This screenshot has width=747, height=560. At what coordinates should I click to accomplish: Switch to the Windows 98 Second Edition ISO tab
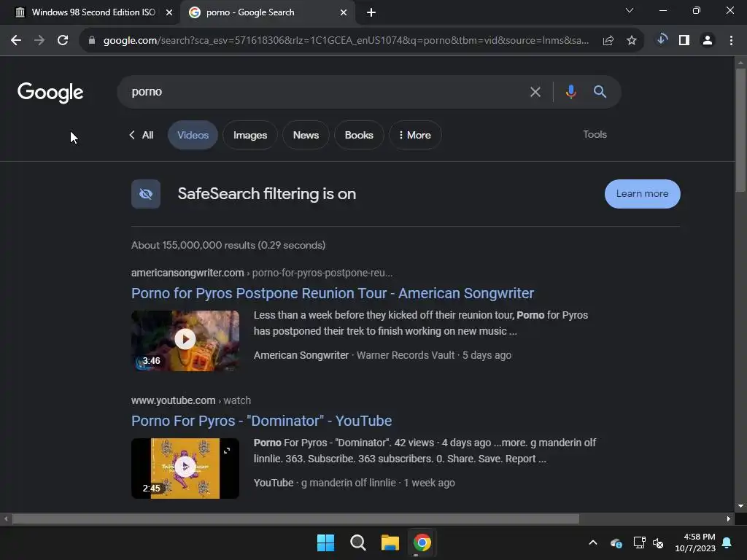click(93, 13)
